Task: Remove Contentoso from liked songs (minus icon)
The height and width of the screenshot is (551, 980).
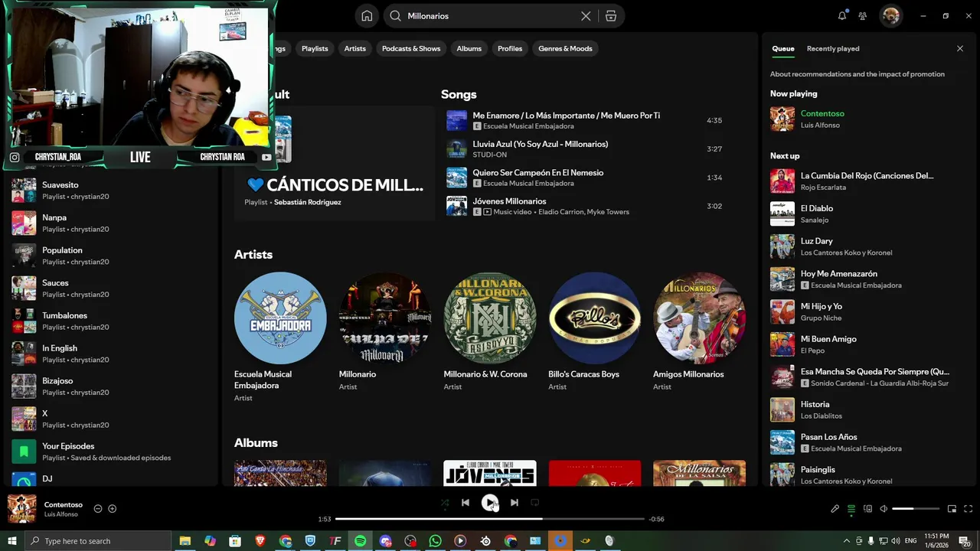Action: pos(98,509)
